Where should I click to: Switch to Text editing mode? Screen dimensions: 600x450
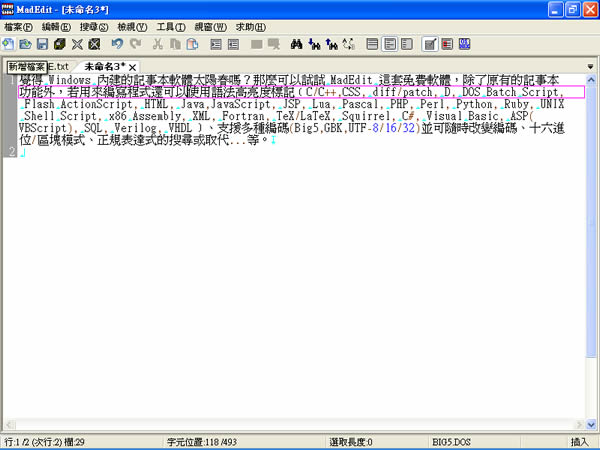tap(430, 44)
